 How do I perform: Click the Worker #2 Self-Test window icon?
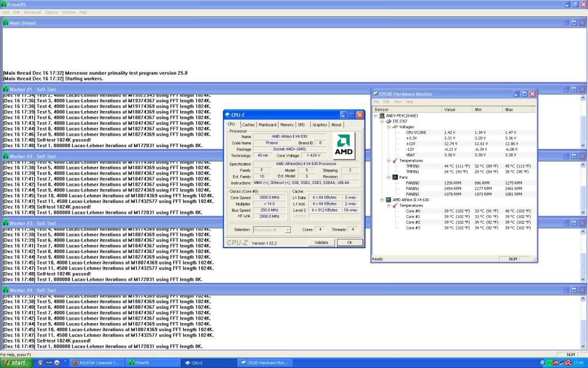pyautogui.click(x=5, y=156)
